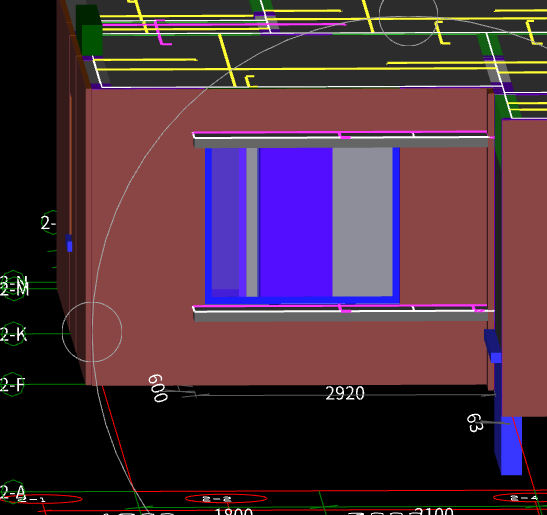Click the small orbit handle circle at top
Image resolution: width=547 pixels, height=515 pixels.
[409, 16]
